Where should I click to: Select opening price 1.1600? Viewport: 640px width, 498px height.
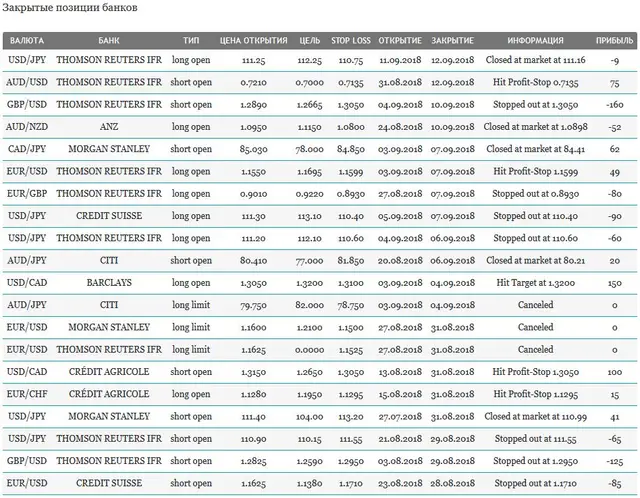[253, 327]
